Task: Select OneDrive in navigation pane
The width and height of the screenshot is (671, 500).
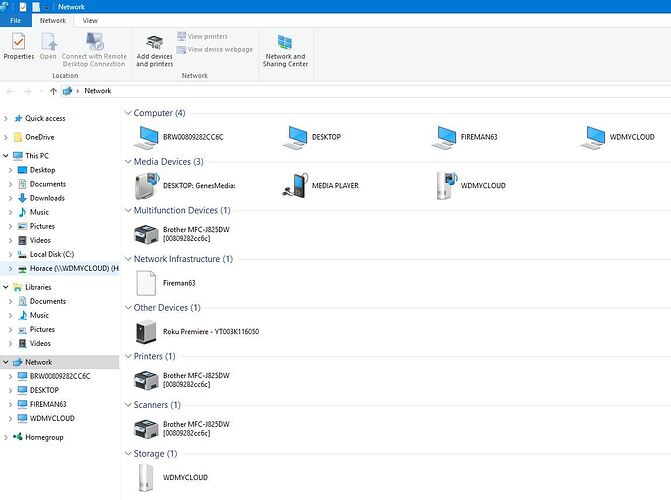Action: pyautogui.click(x=39, y=137)
